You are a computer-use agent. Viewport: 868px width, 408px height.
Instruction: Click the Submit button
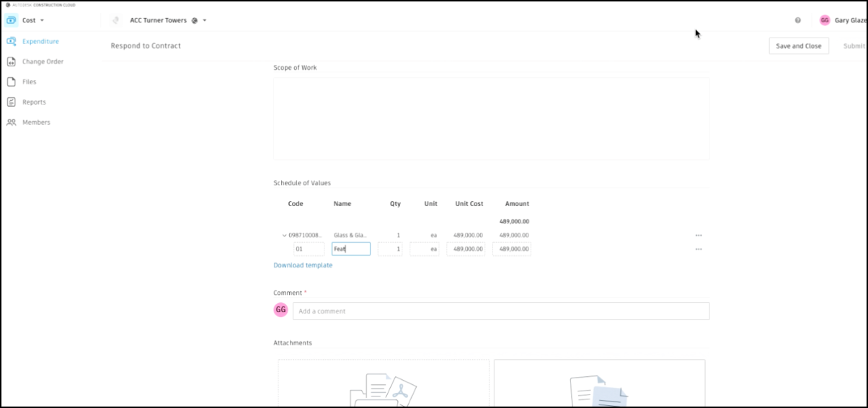(854, 45)
